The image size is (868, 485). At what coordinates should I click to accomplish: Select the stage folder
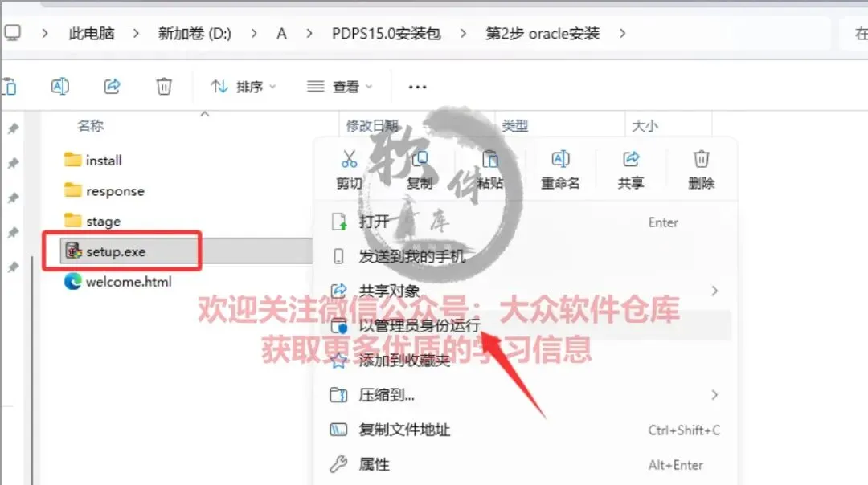tap(92, 221)
